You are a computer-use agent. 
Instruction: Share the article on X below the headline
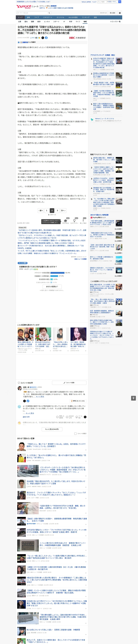[43, 38]
